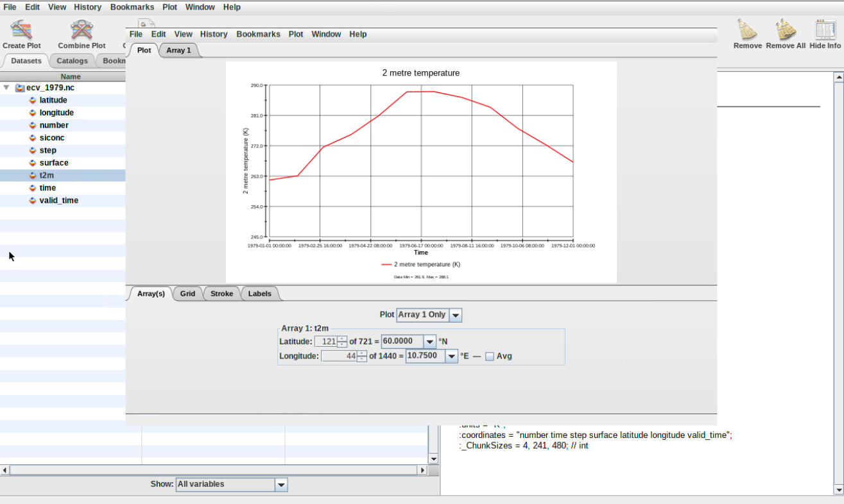Click the dataset list horizontal scrollbar right arrow
This screenshot has width=844, height=504.
click(x=422, y=470)
